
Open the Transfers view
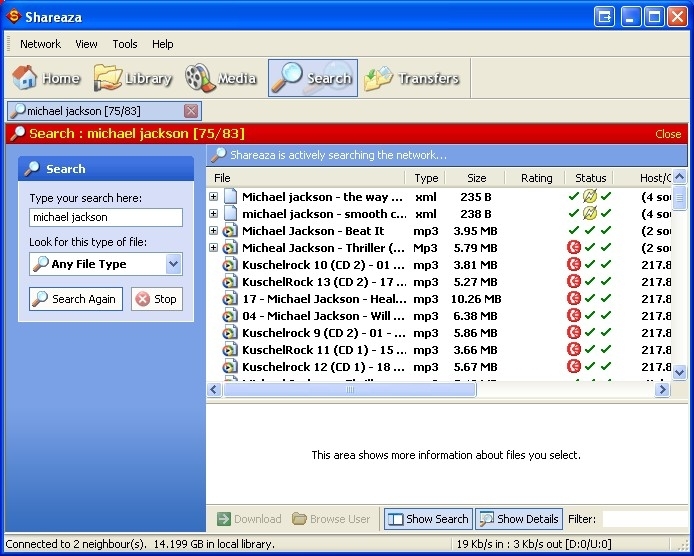coord(412,78)
